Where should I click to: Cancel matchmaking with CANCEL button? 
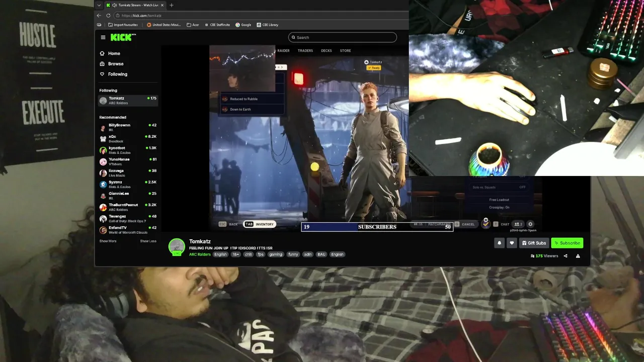pyautogui.click(x=465, y=224)
